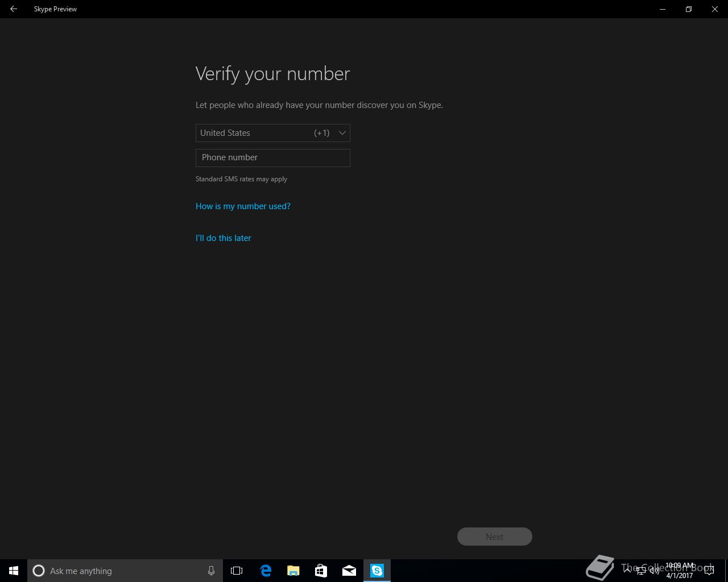
Task: Open the Windows Store taskbar icon
Action: 321,571
